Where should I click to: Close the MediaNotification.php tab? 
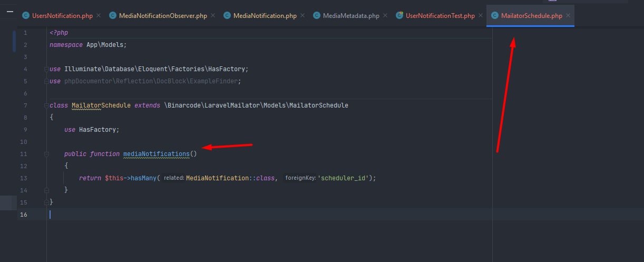[x=302, y=16]
